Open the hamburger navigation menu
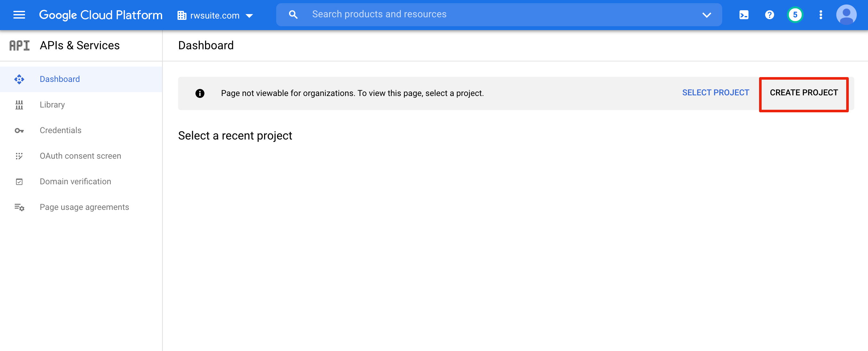This screenshot has width=868, height=351. click(x=19, y=15)
